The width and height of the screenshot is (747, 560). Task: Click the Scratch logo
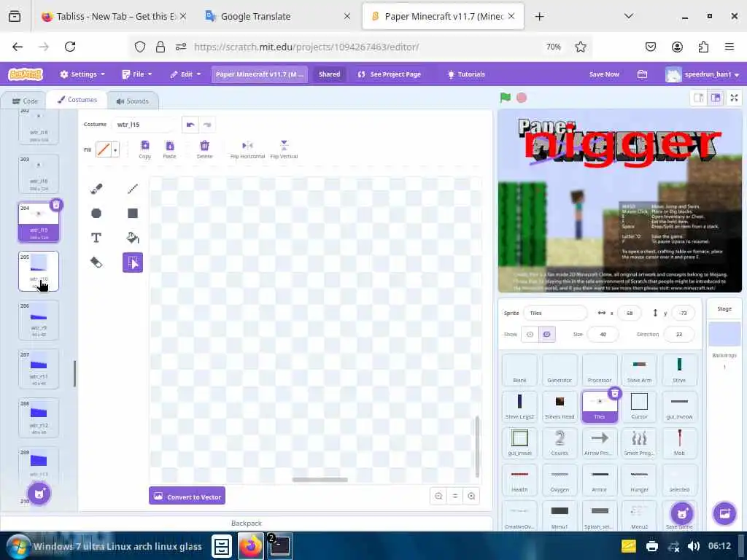click(x=26, y=74)
